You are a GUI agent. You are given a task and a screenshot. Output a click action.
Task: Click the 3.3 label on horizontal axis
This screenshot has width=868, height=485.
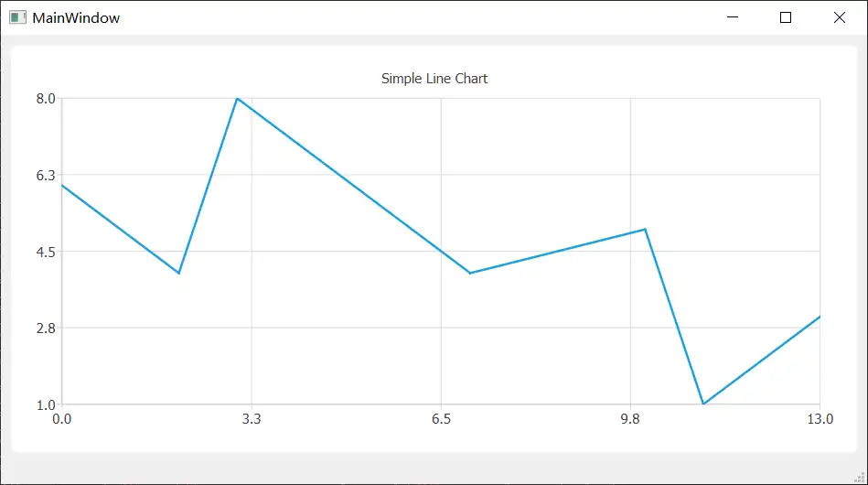point(252,419)
